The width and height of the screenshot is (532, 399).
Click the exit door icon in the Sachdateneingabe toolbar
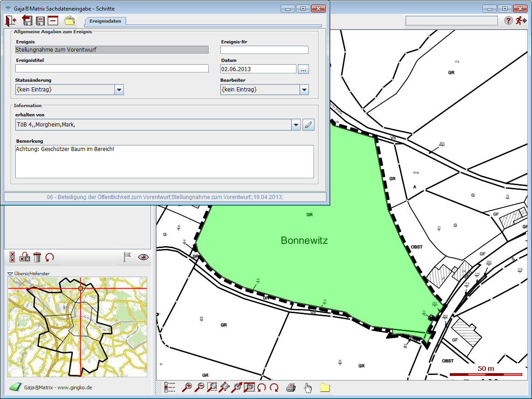click(11, 20)
